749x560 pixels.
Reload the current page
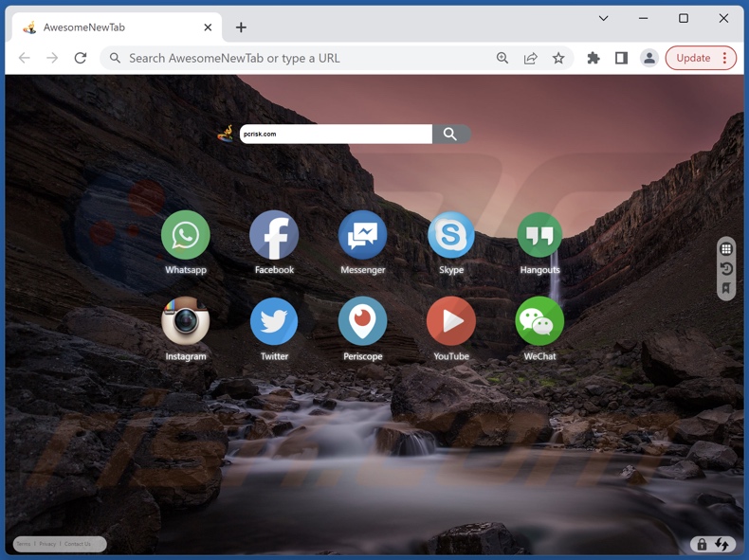pos(81,58)
